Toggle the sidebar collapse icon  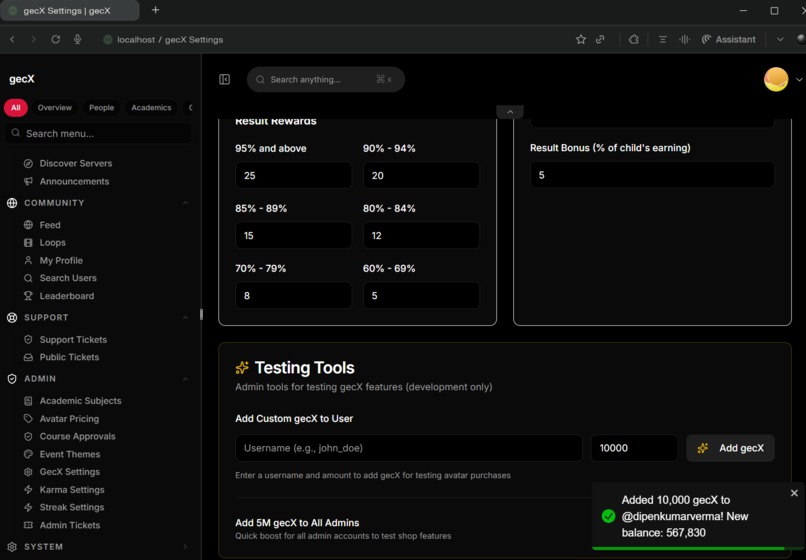pos(225,79)
